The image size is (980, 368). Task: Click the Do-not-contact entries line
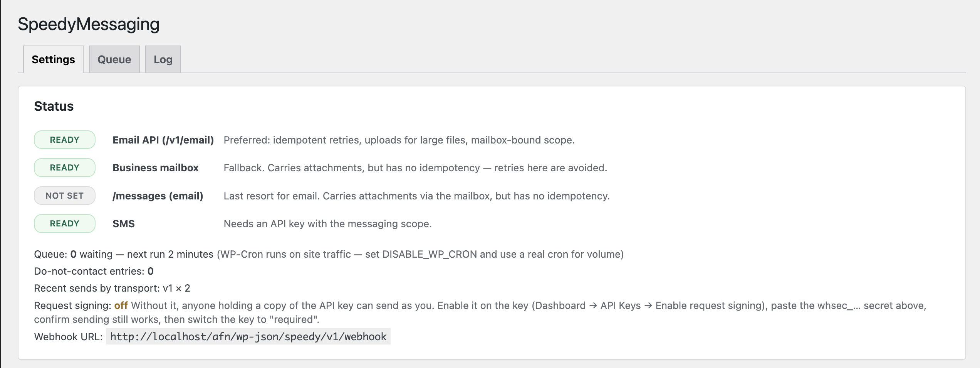(94, 271)
